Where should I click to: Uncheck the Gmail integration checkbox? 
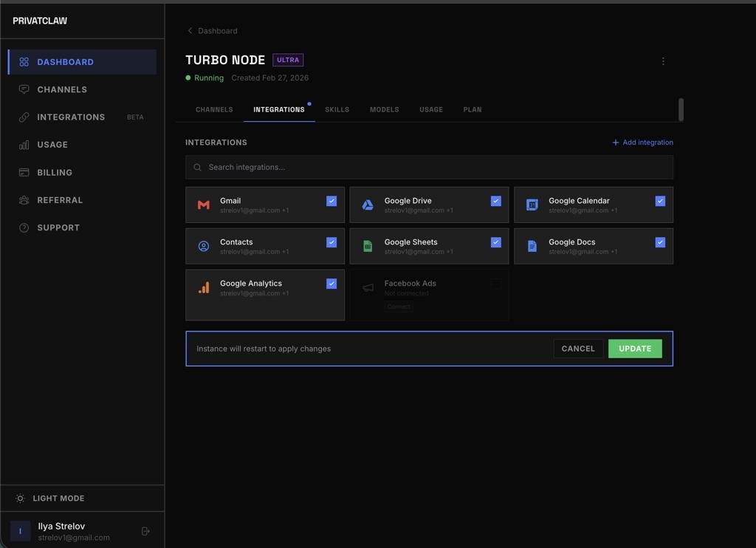click(x=331, y=201)
